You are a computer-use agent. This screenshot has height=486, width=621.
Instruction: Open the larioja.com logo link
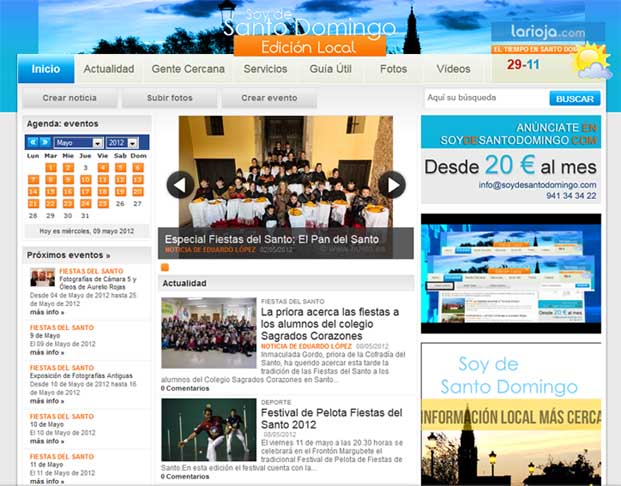(548, 32)
